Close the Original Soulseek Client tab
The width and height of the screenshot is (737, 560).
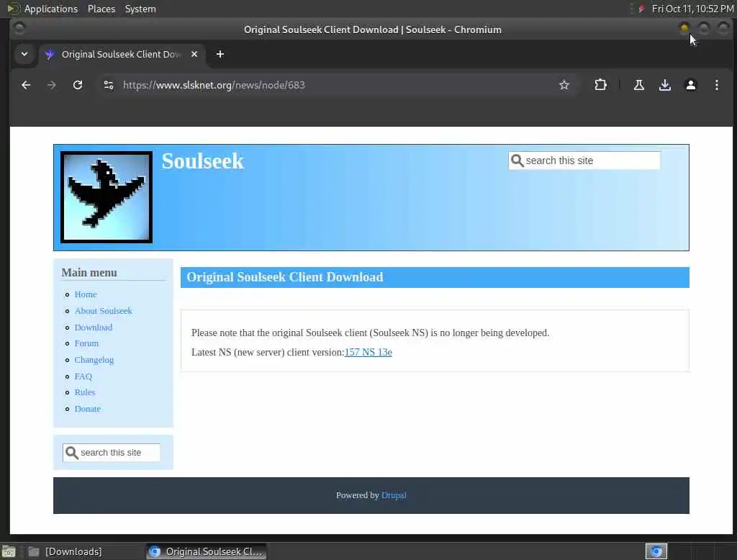pos(194,54)
